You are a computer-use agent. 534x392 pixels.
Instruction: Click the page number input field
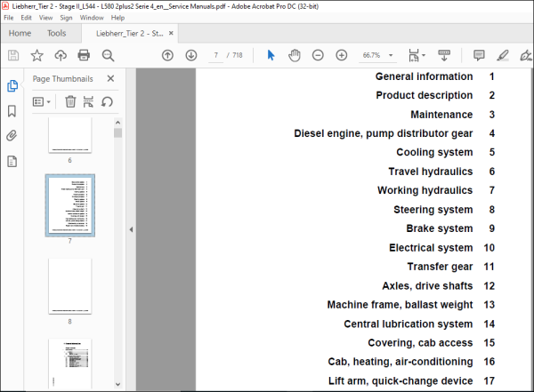216,55
